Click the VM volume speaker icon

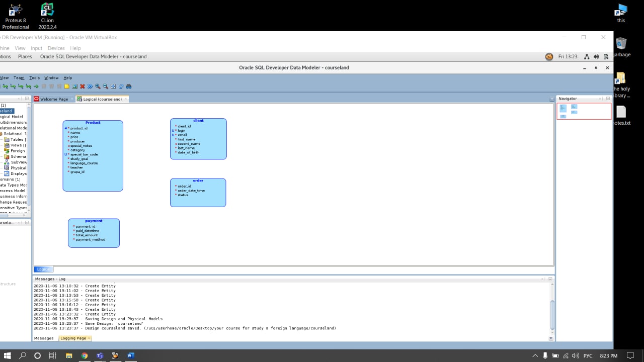(596, 57)
